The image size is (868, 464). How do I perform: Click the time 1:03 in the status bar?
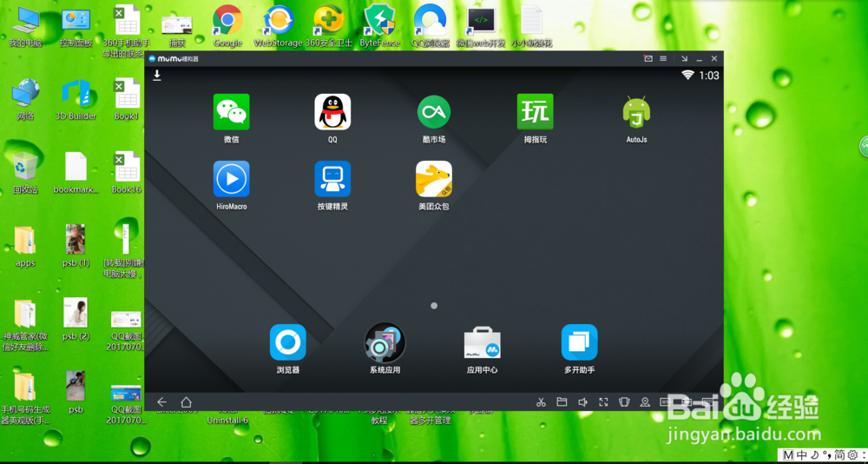click(x=709, y=76)
